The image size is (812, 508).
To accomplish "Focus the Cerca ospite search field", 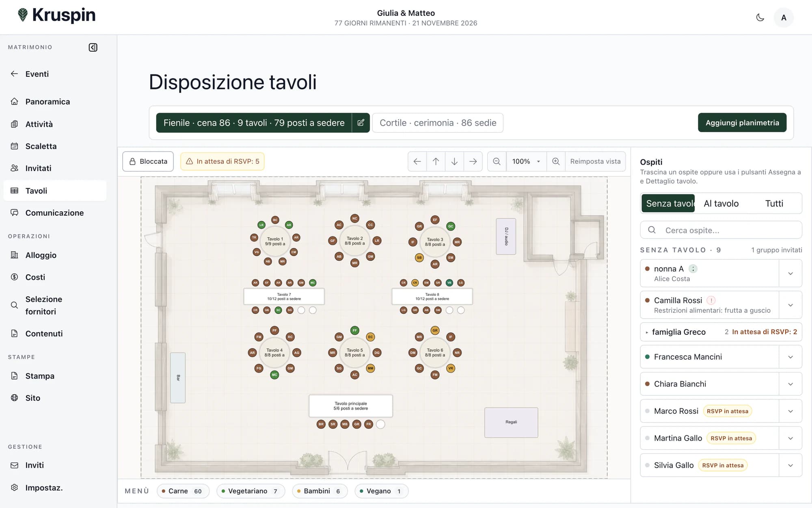I will (721, 230).
